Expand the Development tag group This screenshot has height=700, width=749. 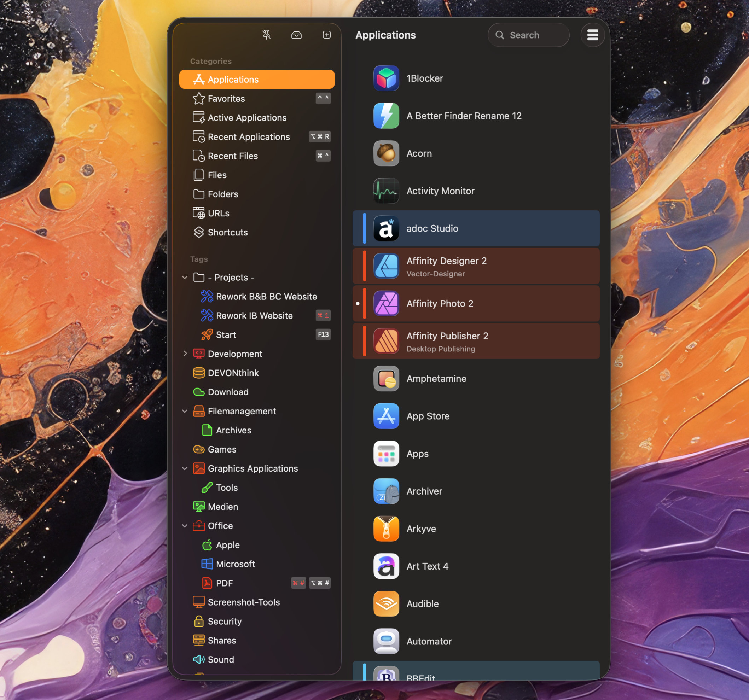coord(185,354)
